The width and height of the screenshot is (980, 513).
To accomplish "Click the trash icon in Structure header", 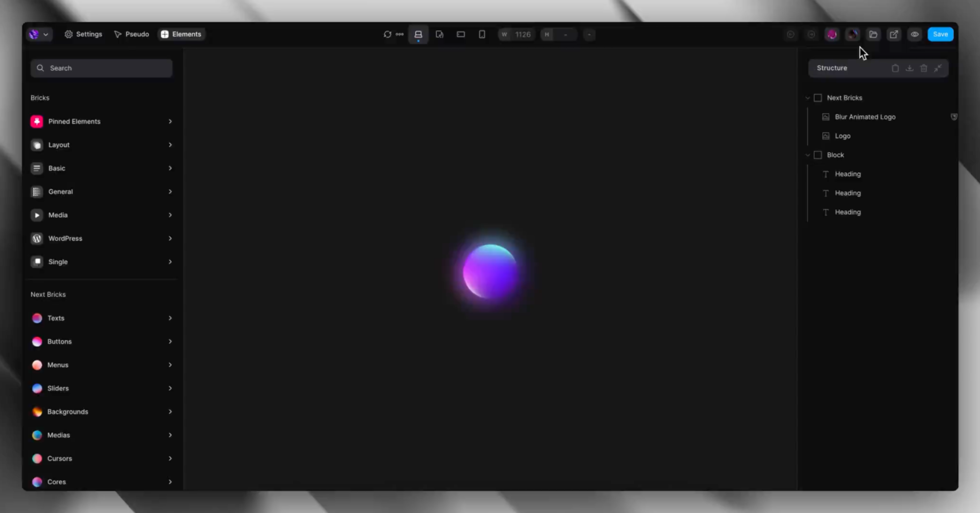I will [x=924, y=68].
